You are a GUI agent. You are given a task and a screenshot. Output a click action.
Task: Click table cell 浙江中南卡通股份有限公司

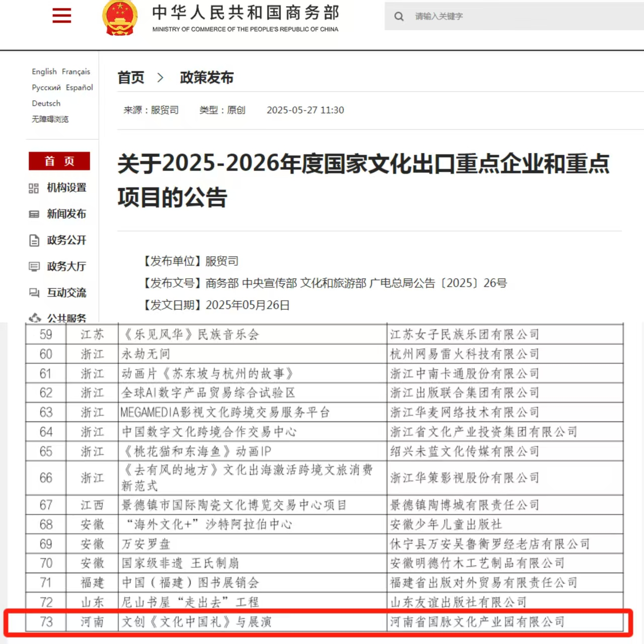(x=505, y=374)
